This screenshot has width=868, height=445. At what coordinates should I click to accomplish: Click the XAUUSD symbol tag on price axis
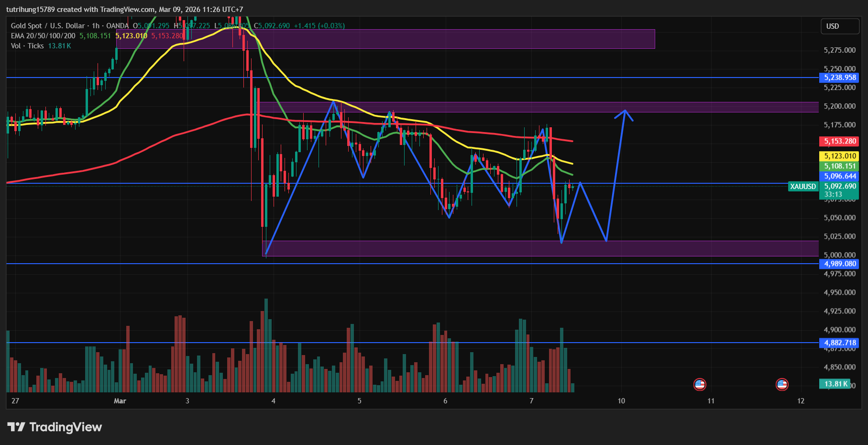(803, 187)
